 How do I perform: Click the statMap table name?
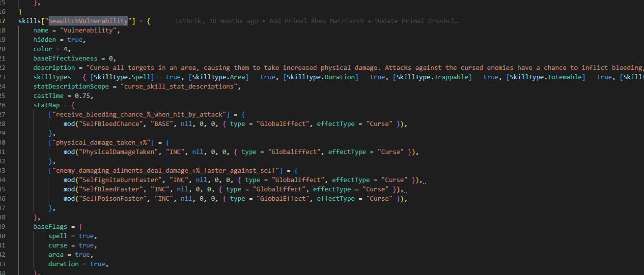[46, 105]
